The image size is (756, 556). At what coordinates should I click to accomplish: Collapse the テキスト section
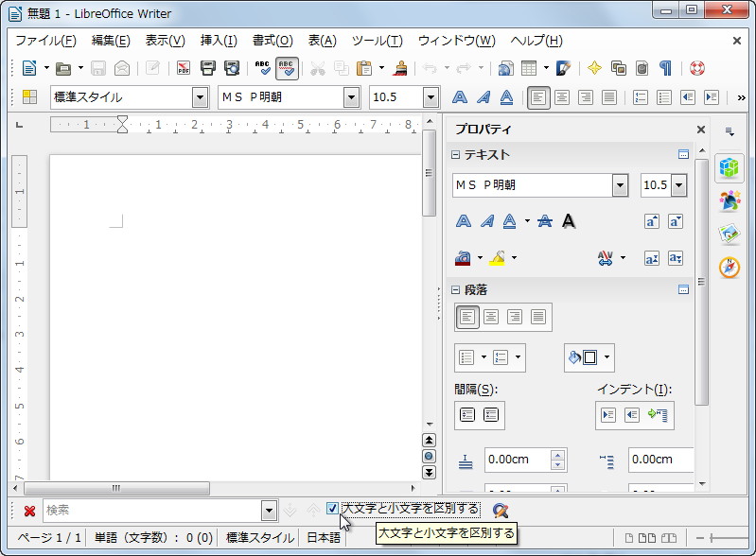(x=455, y=155)
